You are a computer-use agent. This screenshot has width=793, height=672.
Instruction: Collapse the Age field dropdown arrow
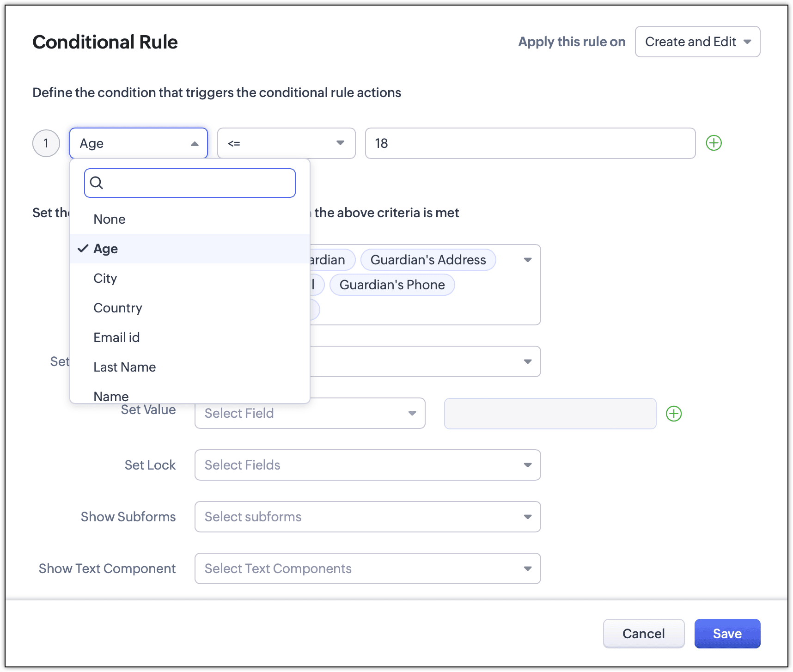(195, 144)
